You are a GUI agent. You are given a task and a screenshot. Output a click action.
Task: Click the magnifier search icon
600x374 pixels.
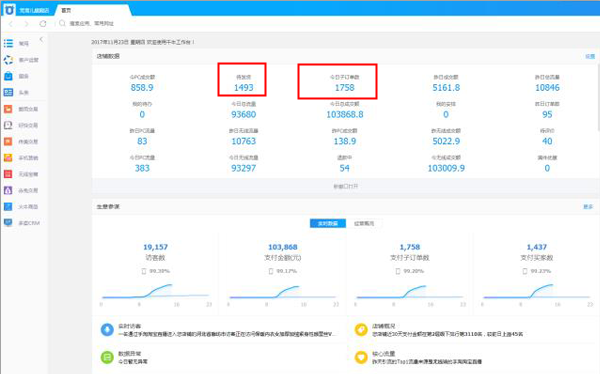point(62,23)
